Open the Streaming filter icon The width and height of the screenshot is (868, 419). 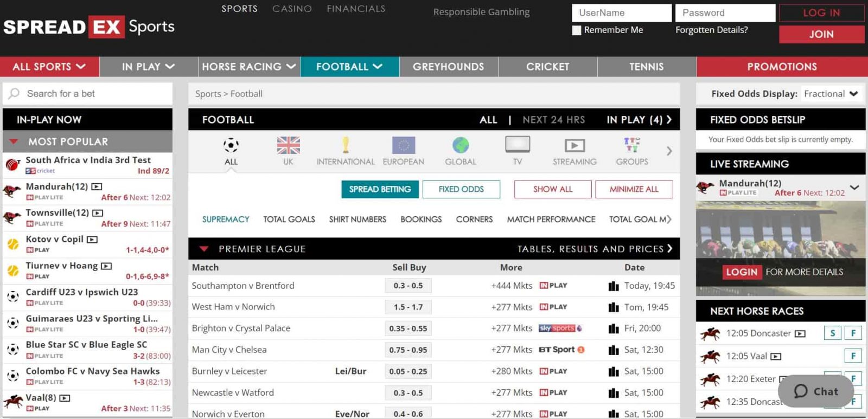click(x=575, y=145)
